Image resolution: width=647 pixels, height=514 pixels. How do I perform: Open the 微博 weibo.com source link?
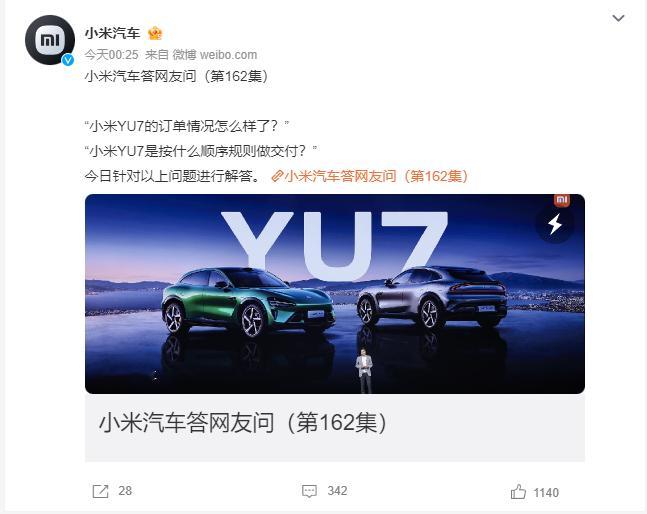[215, 55]
